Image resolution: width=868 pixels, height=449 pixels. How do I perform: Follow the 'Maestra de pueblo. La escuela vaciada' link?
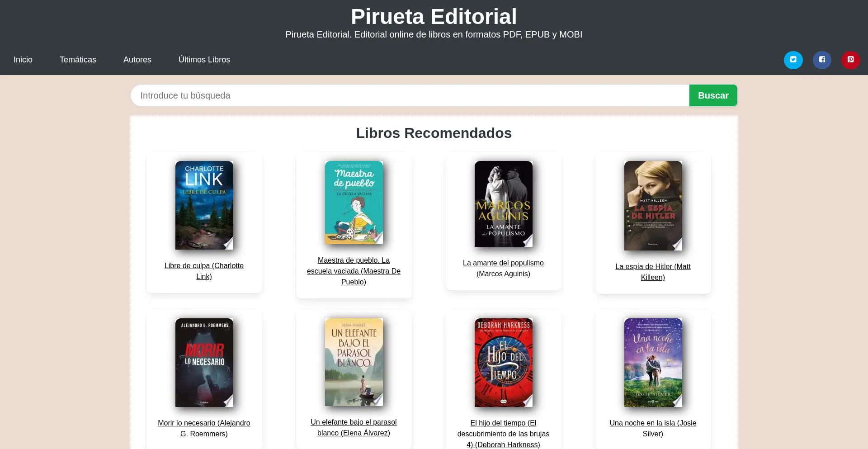click(x=354, y=271)
